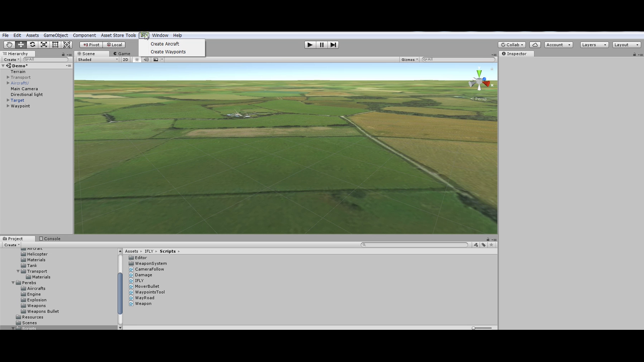The height and width of the screenshot is (362, 644).
Task: Open the Collab dropdown
Action: tap(512, 45)
